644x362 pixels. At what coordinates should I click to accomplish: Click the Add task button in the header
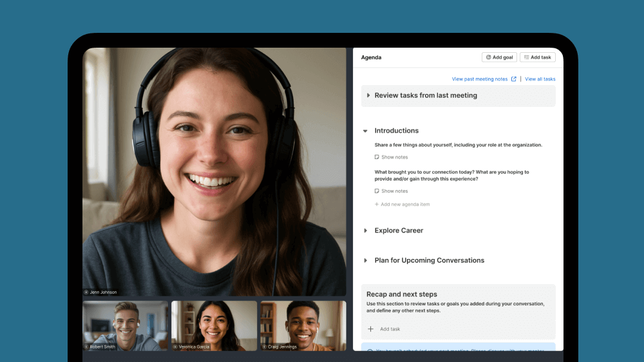tap(538, 57)
